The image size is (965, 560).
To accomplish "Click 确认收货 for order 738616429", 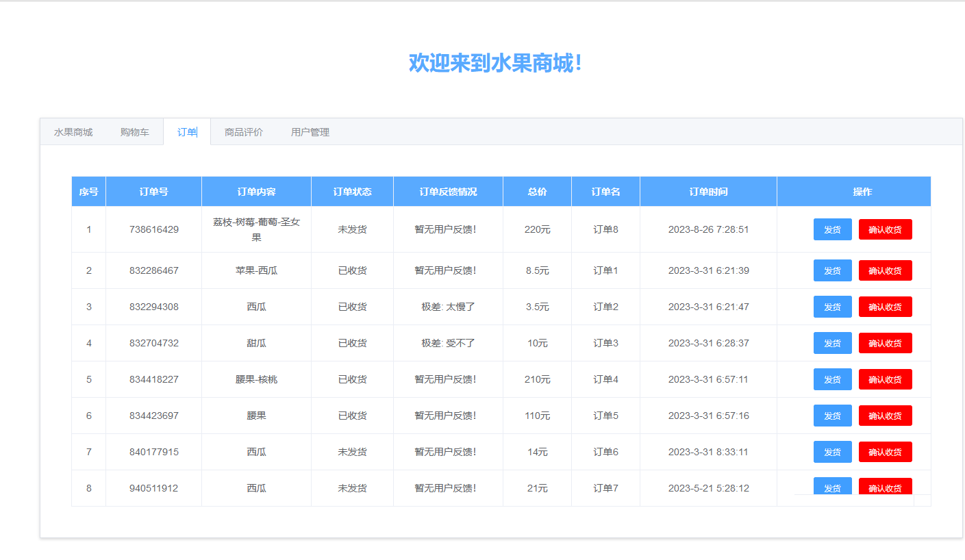I will [x=885, y=229].
